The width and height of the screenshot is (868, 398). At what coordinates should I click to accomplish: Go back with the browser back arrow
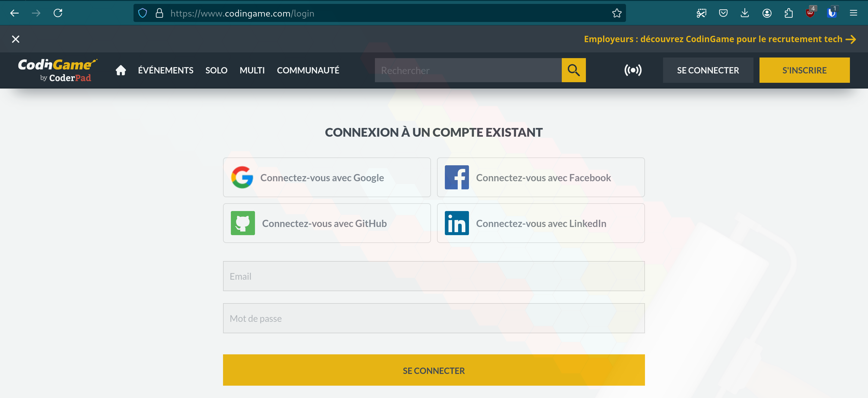[x=14, y=13]
